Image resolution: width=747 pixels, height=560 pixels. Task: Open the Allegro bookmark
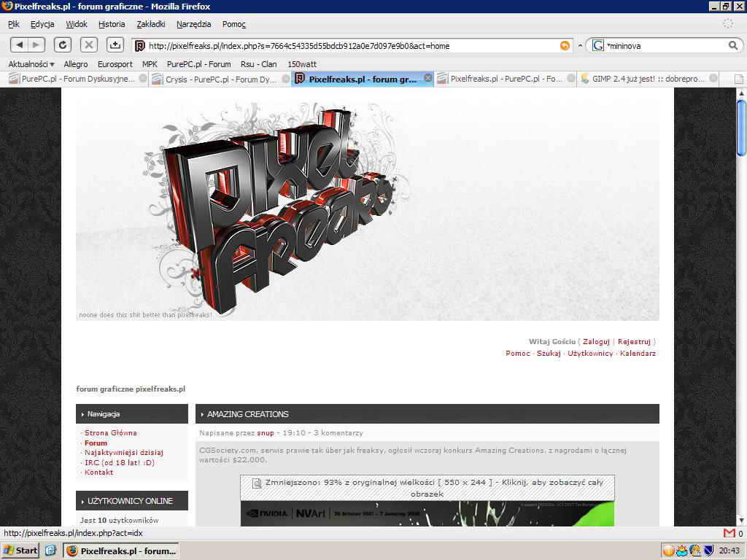click(76, 64)
